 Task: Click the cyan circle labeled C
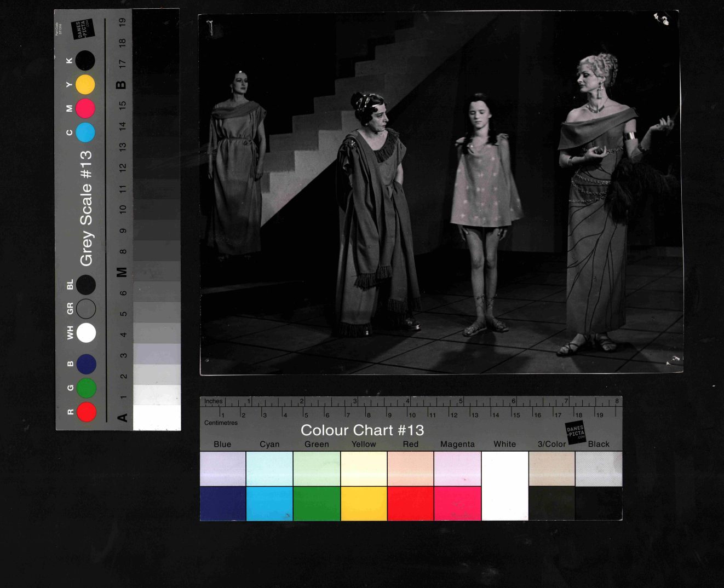(x=85, y=132)
